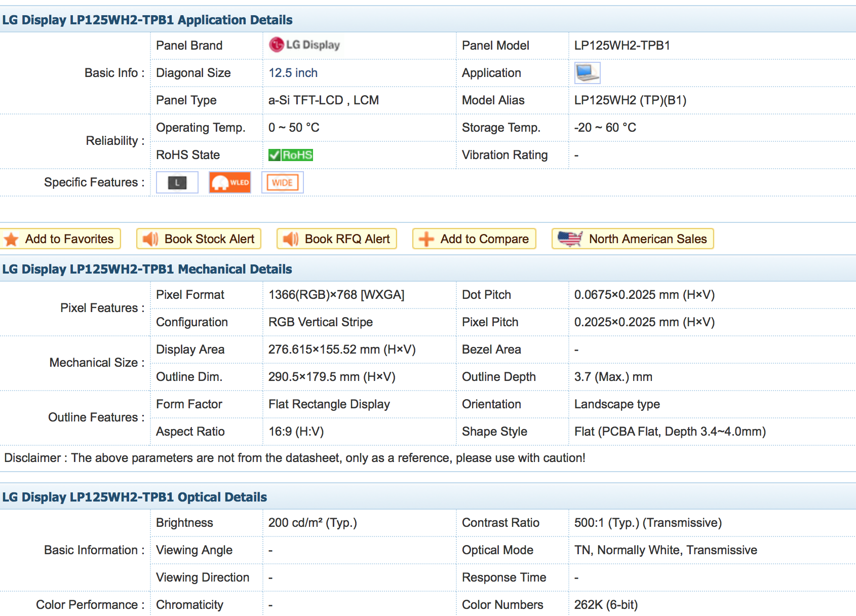Screen dimensions: 856x616
Task: Click the RoHS compliance badge
Action: coord(291,155)
